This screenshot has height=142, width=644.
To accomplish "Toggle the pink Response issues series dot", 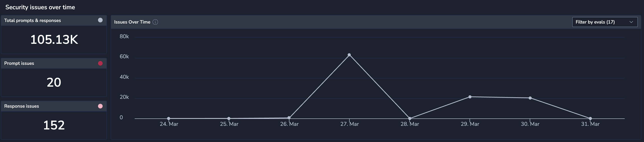I will [x=100, y=106].
